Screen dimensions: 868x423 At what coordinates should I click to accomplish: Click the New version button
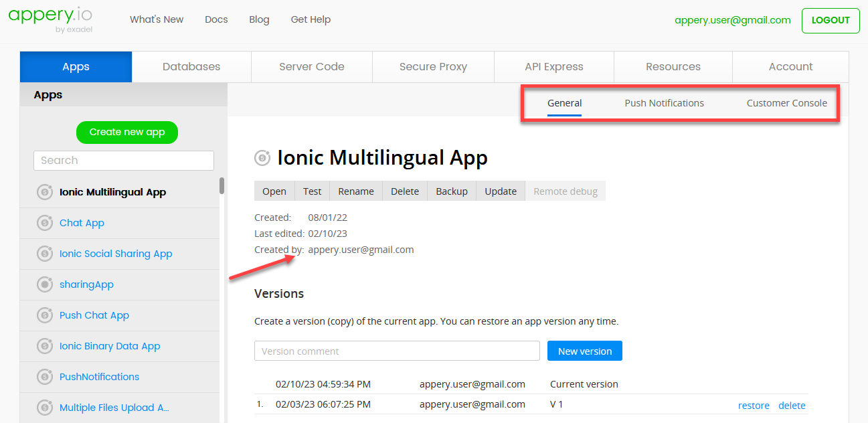tap(585, 351)
